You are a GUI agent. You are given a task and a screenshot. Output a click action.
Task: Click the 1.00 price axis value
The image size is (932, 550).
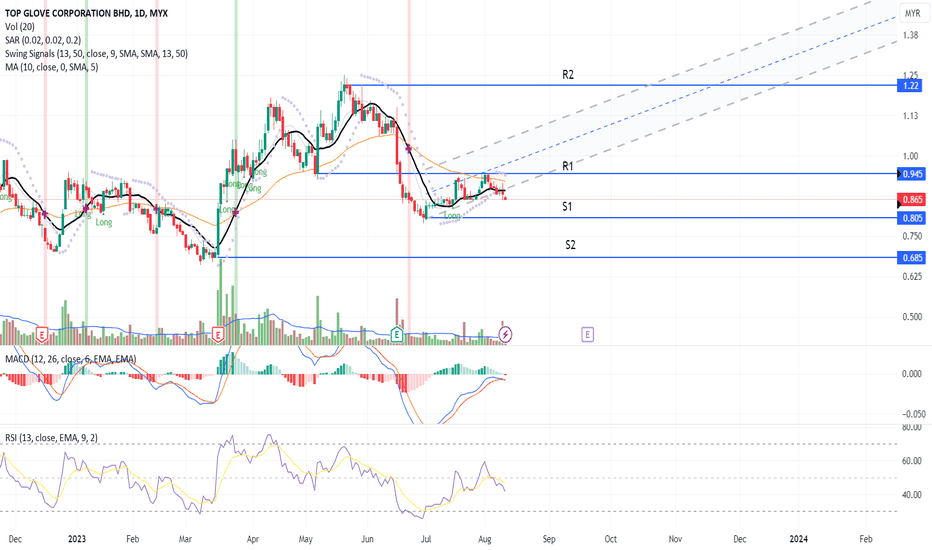pos(910,156)
